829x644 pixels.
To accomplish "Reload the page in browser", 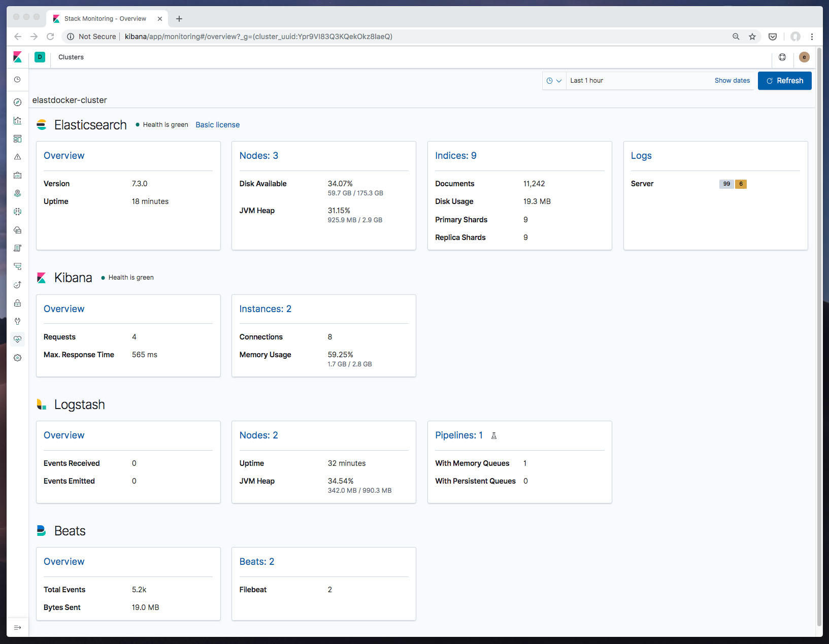I will [x=50, y=37].
